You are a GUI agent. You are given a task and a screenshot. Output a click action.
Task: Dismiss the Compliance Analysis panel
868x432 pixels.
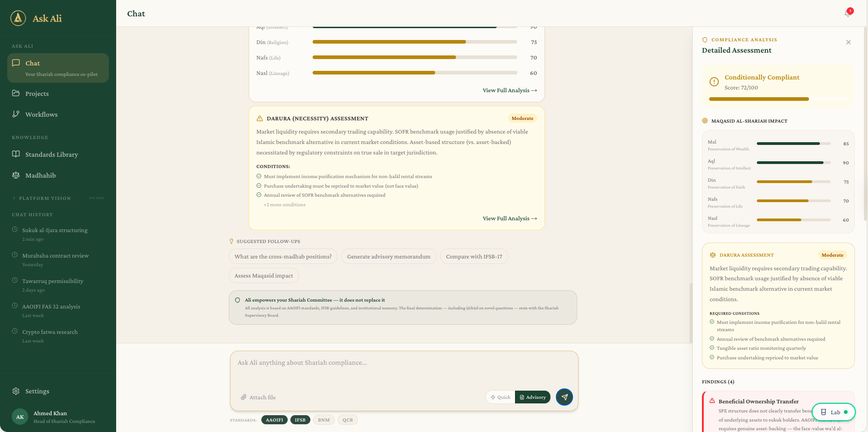click(x=848, y=42)
